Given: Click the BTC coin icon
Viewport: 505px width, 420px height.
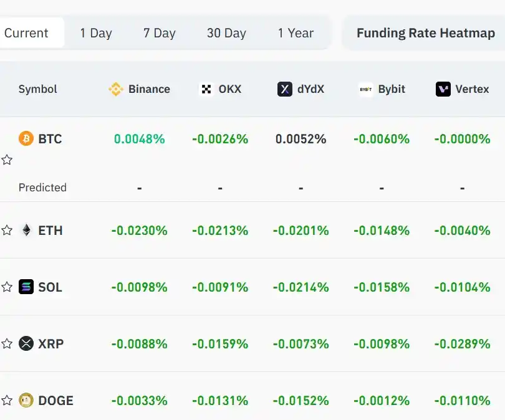Looking at the screenshot, I should [25, 139].
